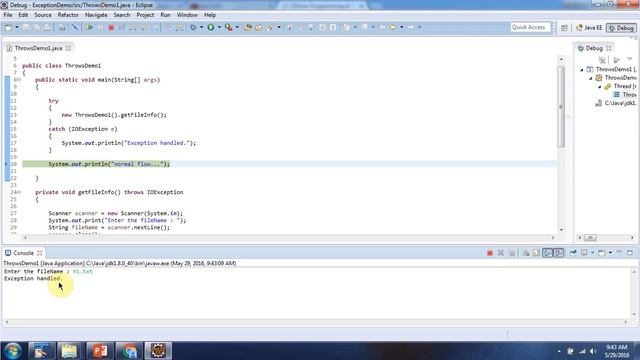Minimize the Console view panel
640x360 pixels.
(619, 252)
